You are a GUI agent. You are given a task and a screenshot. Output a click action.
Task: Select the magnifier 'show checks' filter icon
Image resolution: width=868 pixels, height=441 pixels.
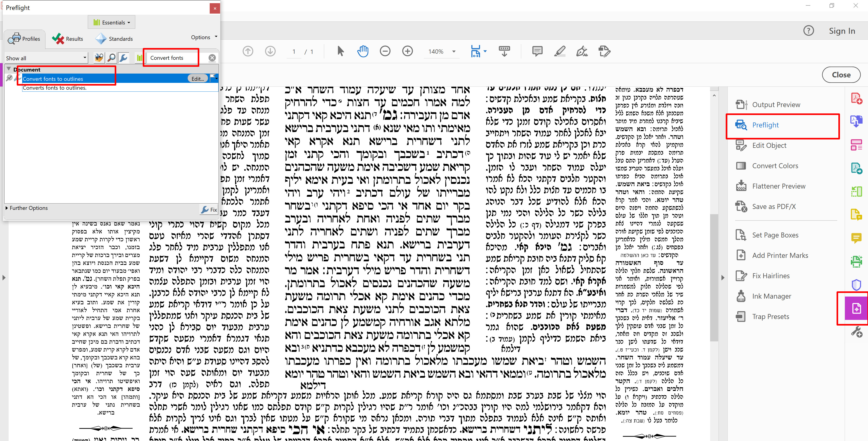click(111, 58)
